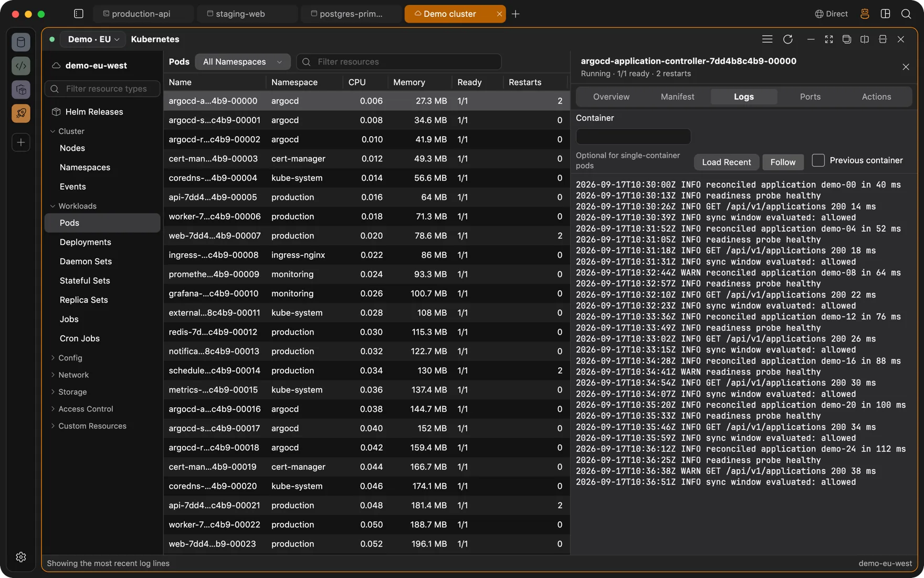Close the pod detail panel
The image size is (924, 578).
point(906,67)
